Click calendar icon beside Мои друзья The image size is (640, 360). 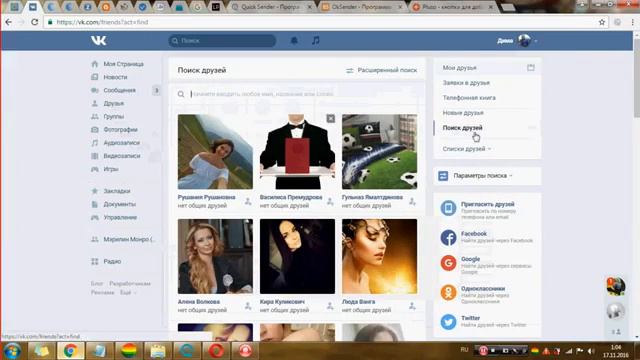531,67
